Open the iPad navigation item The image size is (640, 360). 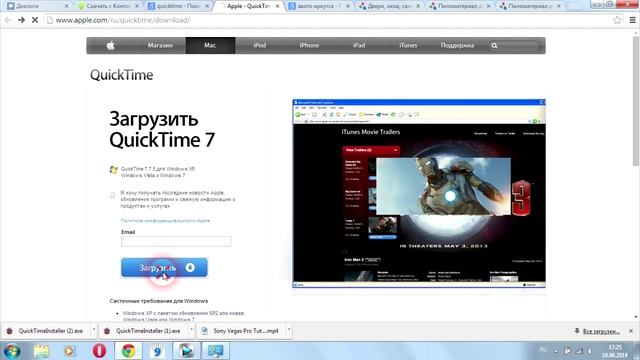pos(359,45)
